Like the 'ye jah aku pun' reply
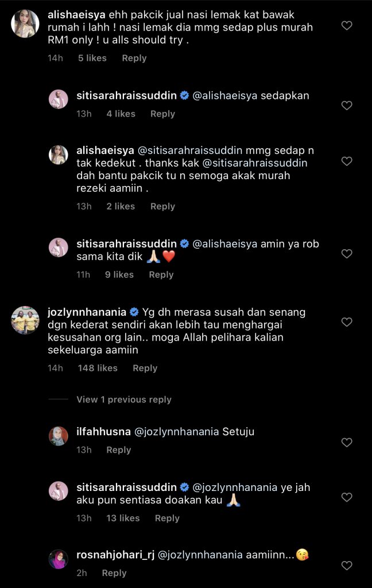The width and height of the screenshot is (372, 588). (x=347, y=497)
